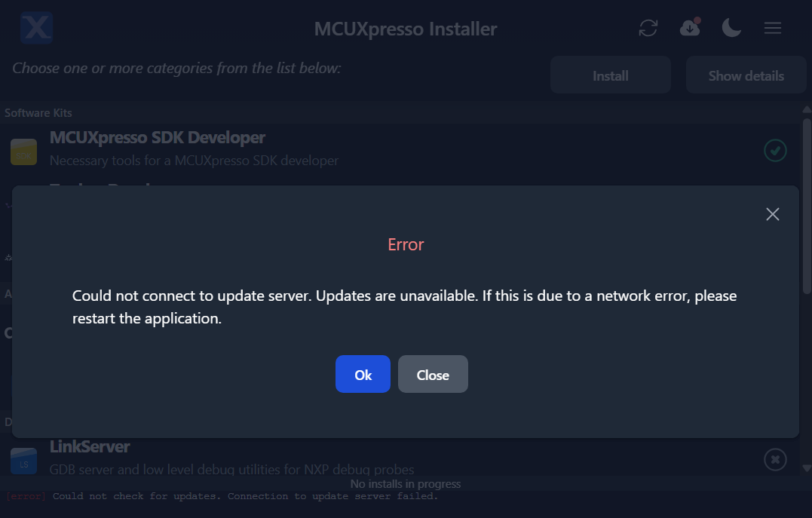Toggle the MCUXpresso SDK Developer checkmark
The height and width of the screenshot is (518, 812).
coord(775,150)
